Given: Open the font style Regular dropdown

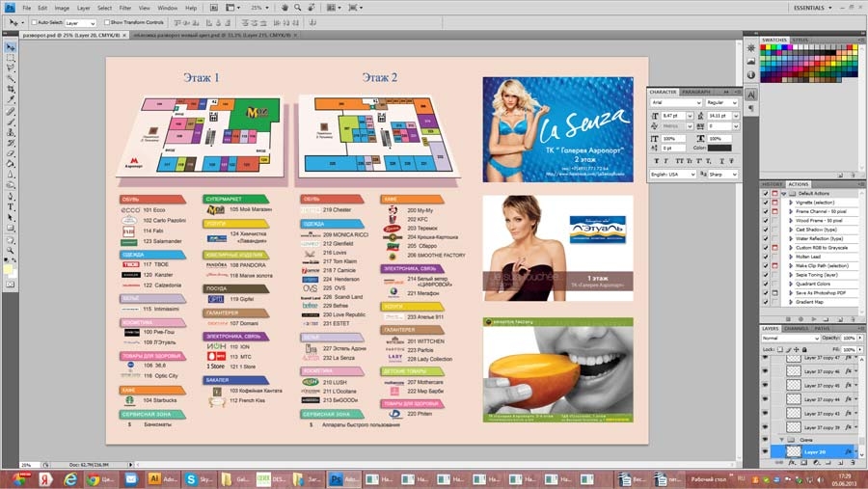Looking at the screenshot, I should pos(721,102).
